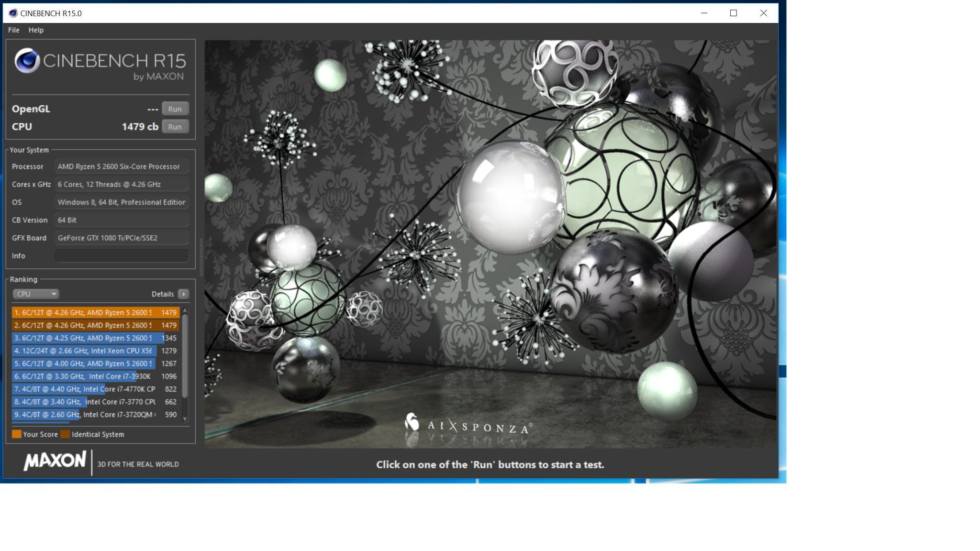Click the Cinebench R15 logo sphere
Screen dimensions: 980x551
point(27,61)
